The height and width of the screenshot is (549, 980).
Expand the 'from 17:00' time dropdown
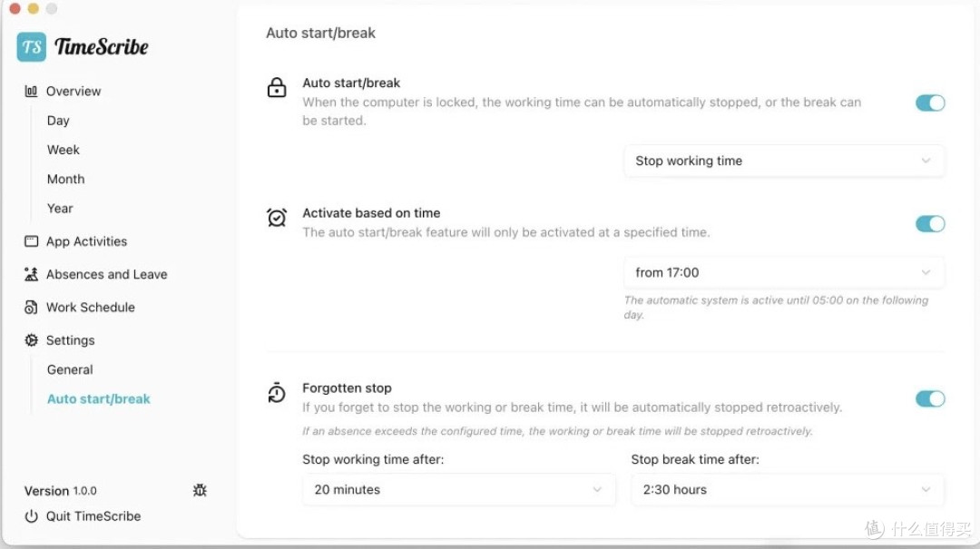click(783, 271)
